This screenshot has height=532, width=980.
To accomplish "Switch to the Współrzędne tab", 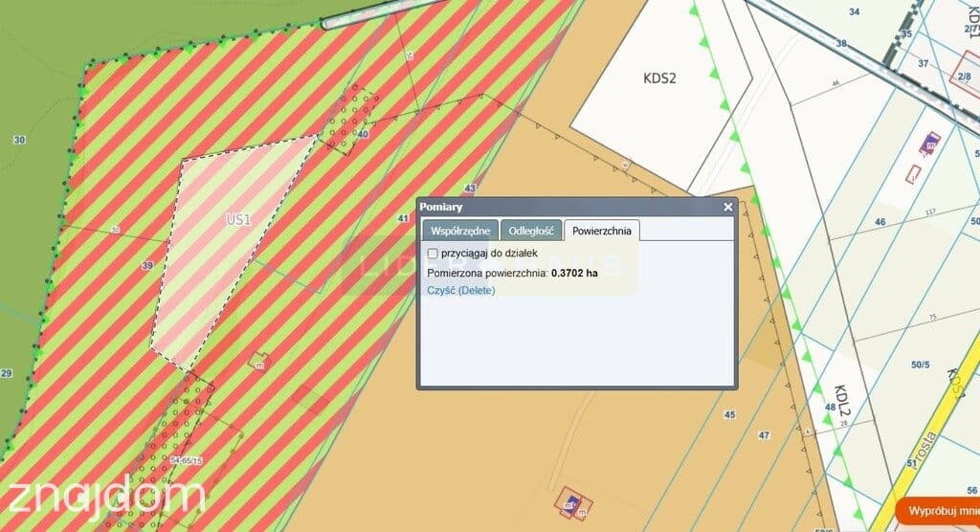I will 460,230.
